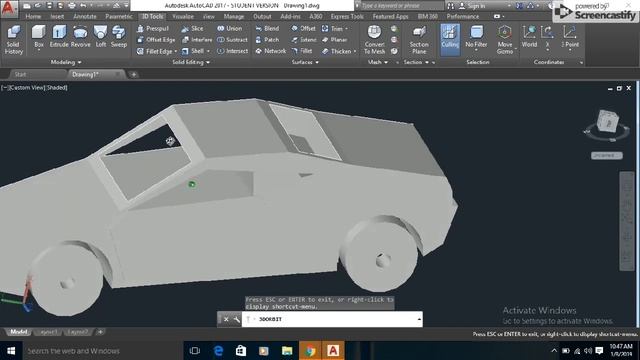Open Chrome from the taskbar
The height and width of the screenshot is (360, 640).
coord(310,351)
